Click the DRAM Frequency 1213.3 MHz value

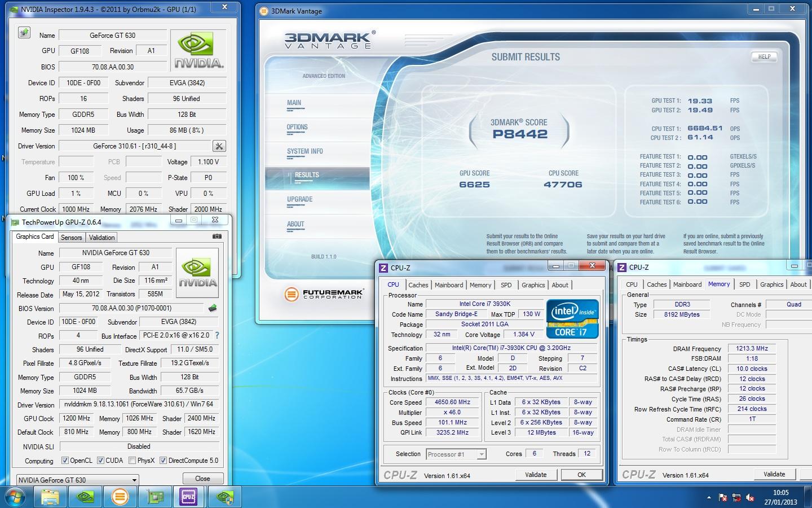coord(752,349)
